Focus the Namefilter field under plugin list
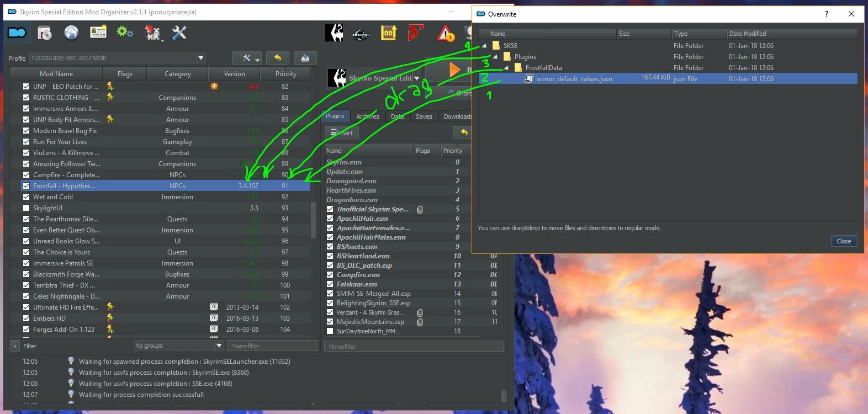The height and width of the screenshot is (414, 868). pyautogui.click(x=414, y=346)
